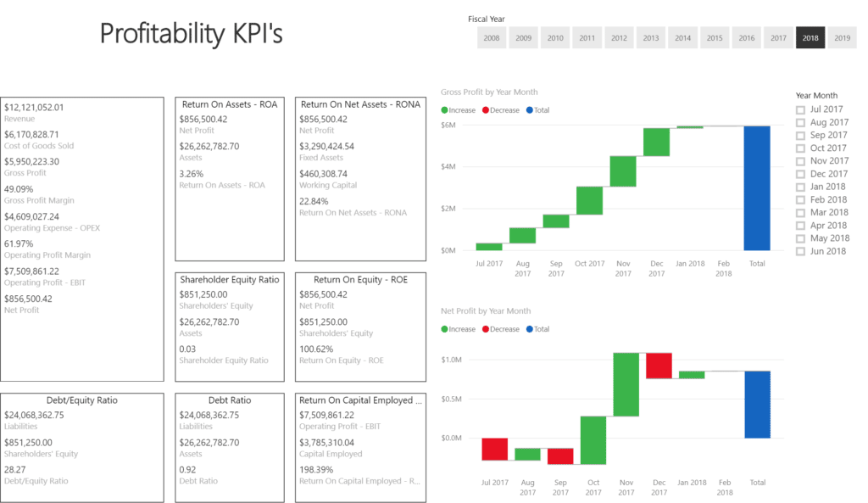Click blue Total legend marker in Gross Profit chart
The height and width of the screenshot is (503, 868).
tap(530, 110)
